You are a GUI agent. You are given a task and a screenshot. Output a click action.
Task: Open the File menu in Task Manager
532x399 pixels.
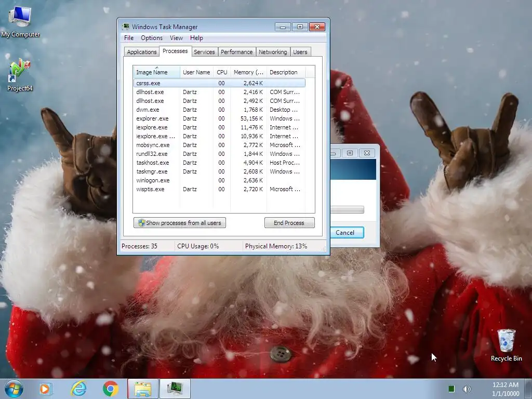click(129, 38)
